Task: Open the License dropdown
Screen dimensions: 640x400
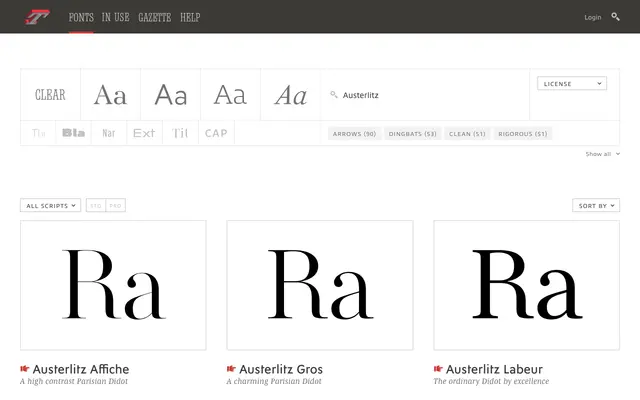Action: (572, 83)
